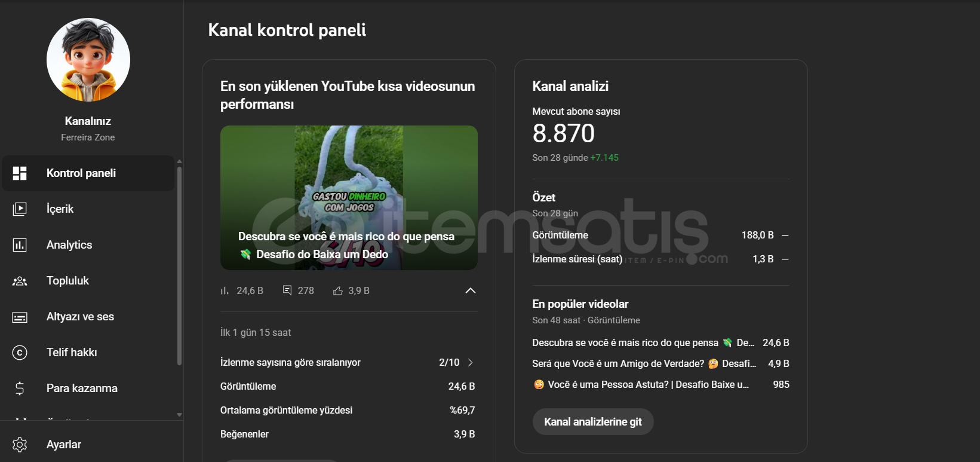This screenshot has width=980, height=462.
Task: Open the 2/10 ranking arrow
Action: click(x=471, y=362)
